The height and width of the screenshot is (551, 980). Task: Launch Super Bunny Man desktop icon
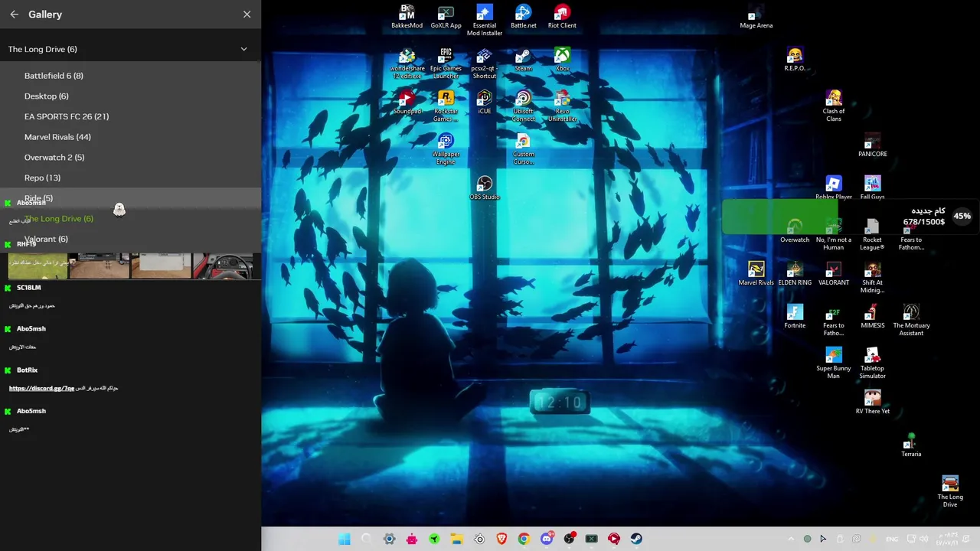pos(834,364)
